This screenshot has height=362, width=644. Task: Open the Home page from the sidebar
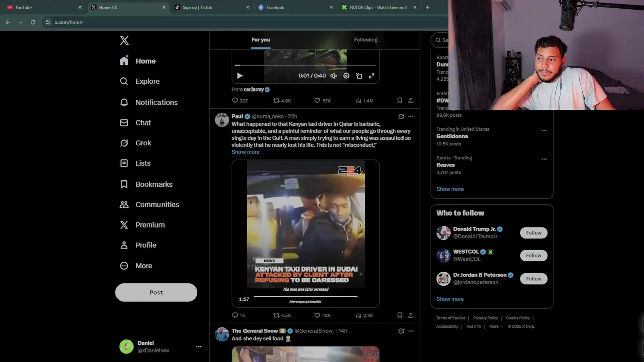(x=138, y=61)
